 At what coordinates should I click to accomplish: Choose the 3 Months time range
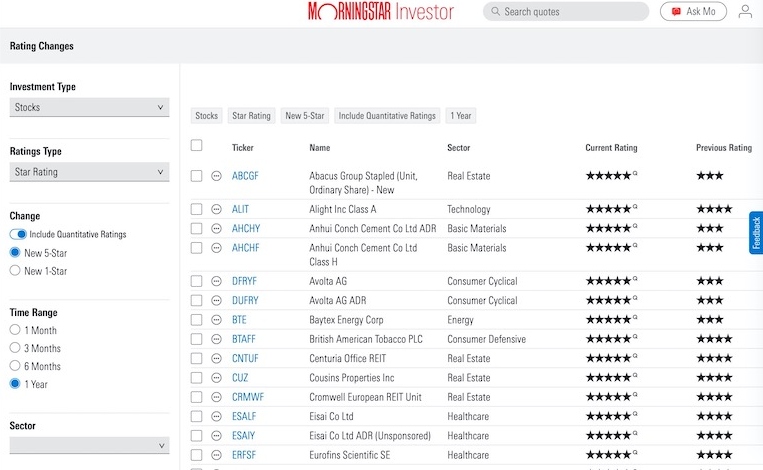tap(15, 348)
